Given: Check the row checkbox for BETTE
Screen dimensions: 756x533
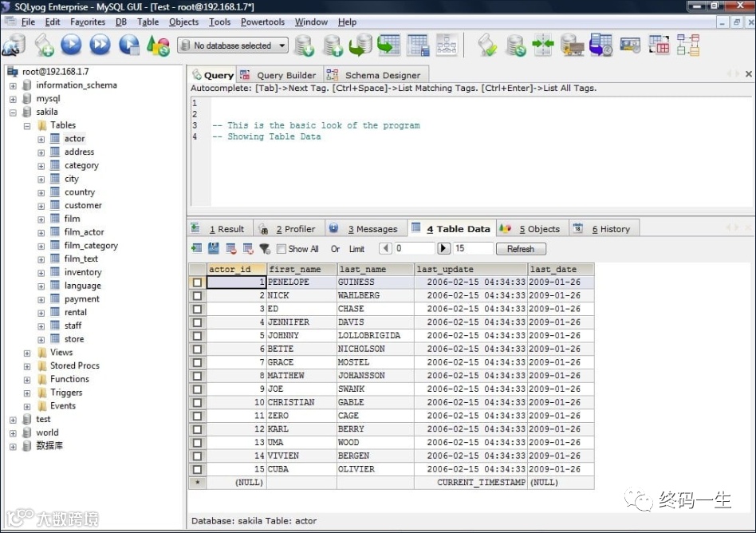Looking at the screenshot, I should 197,349.
